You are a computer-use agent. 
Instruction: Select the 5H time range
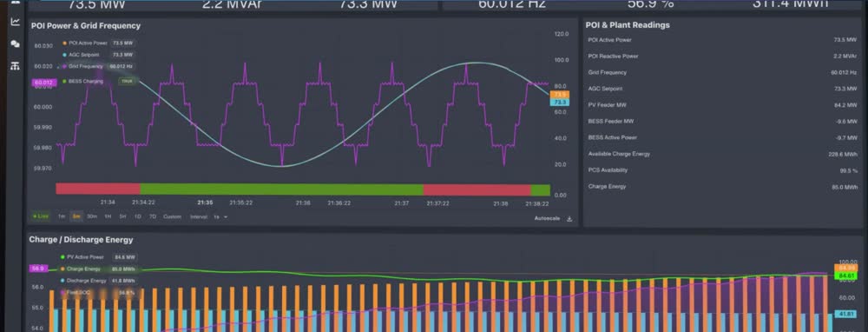click(x=123, y=216)
